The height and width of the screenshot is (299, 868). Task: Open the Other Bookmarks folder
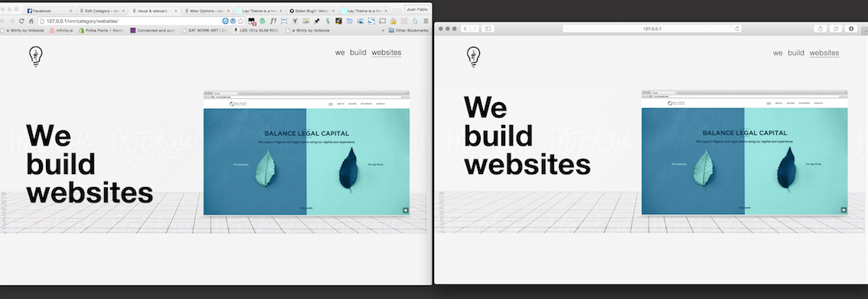(x=409, y=31)
